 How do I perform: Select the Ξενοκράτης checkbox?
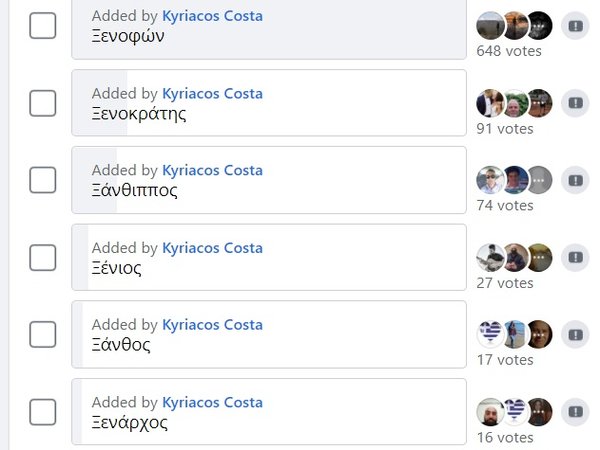(x=43, y=103)
